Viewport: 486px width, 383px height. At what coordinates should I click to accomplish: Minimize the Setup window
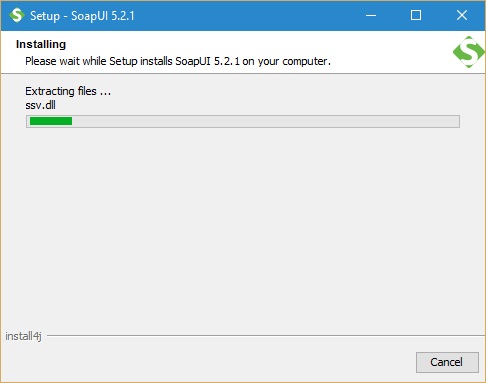pyautogui.click(x=371, y=15)
